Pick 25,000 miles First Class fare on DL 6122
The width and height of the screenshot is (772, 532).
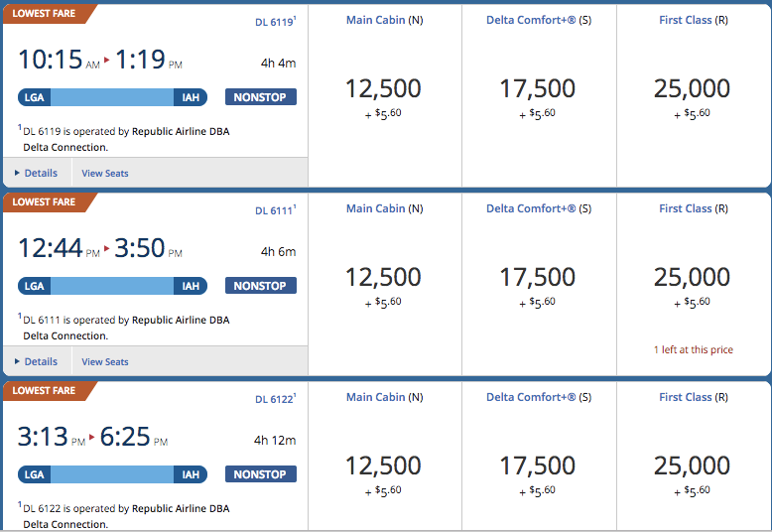(692, 474)
